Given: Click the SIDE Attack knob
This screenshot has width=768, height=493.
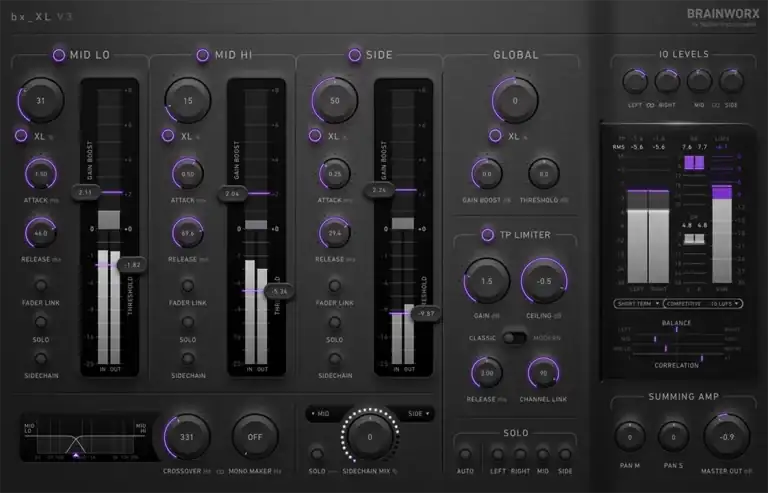Looking at the screenshot, I should 335,174.
